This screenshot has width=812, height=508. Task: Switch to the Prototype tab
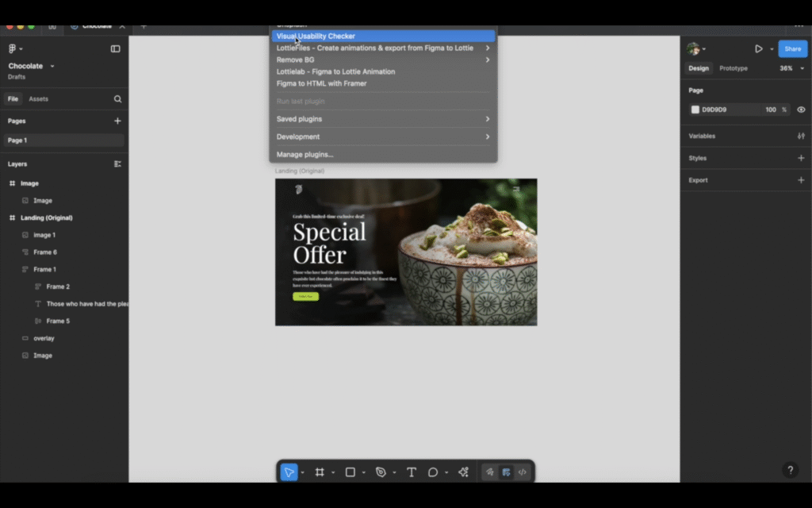point(733,68)
